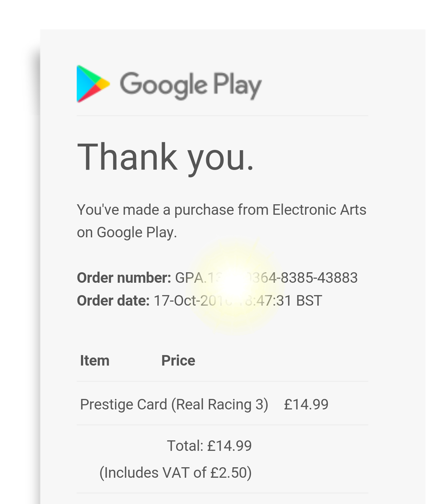445x504 pixels.
Task: Click the "GPA" order number prefix
Action: tap(189, 277)
